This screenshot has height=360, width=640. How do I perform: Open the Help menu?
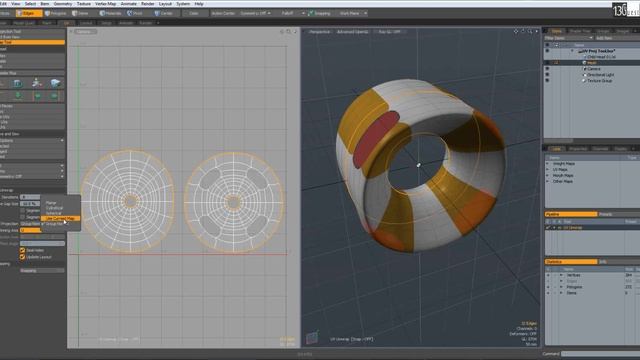199,4
